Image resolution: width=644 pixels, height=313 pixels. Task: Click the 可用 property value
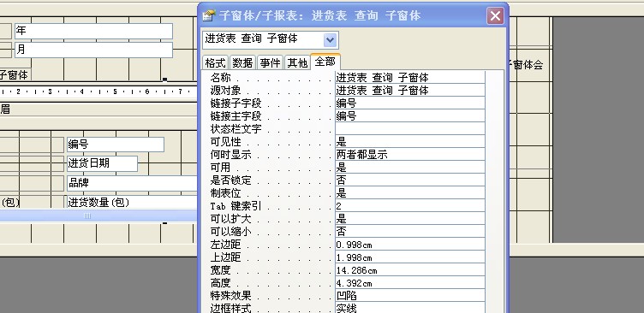point(410,168)
